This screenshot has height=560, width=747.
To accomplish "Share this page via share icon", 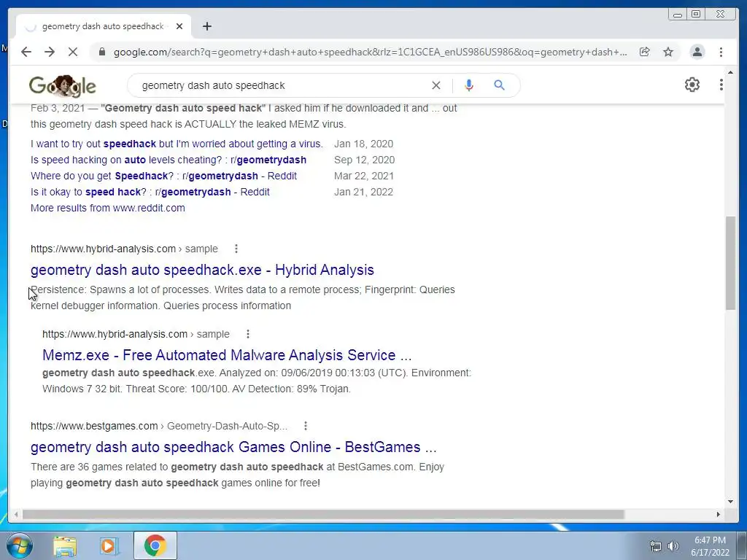I will click(x=645, y=52).
